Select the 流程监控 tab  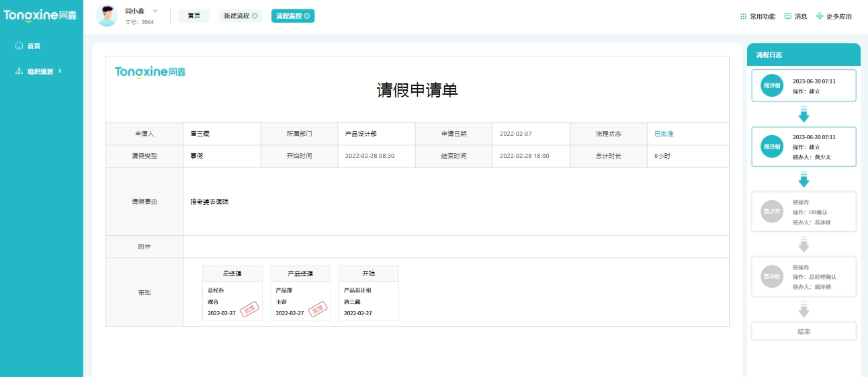pos(288,15)
